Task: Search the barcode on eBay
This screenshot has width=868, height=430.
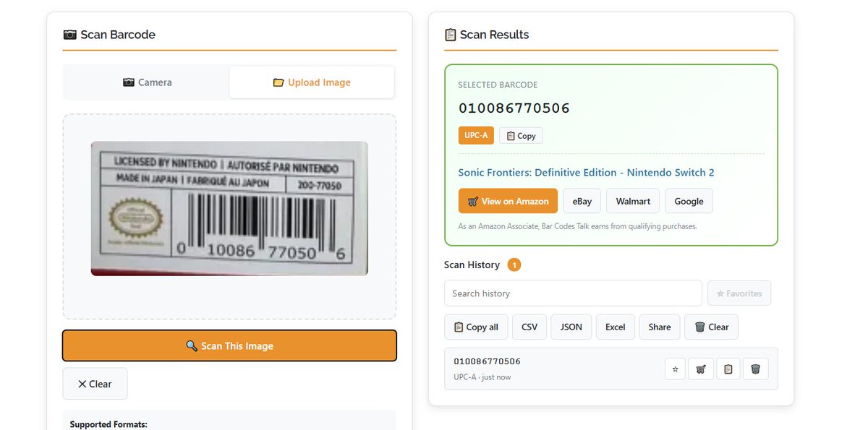Action: pyautogui.click(x=582, y=201)
